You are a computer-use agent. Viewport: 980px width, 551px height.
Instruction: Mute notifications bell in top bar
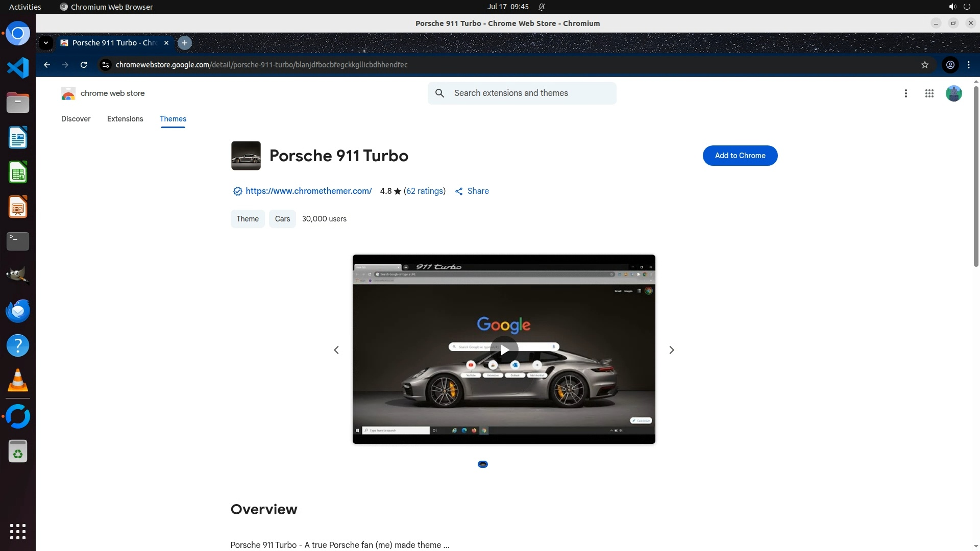[x=542, y=7]
